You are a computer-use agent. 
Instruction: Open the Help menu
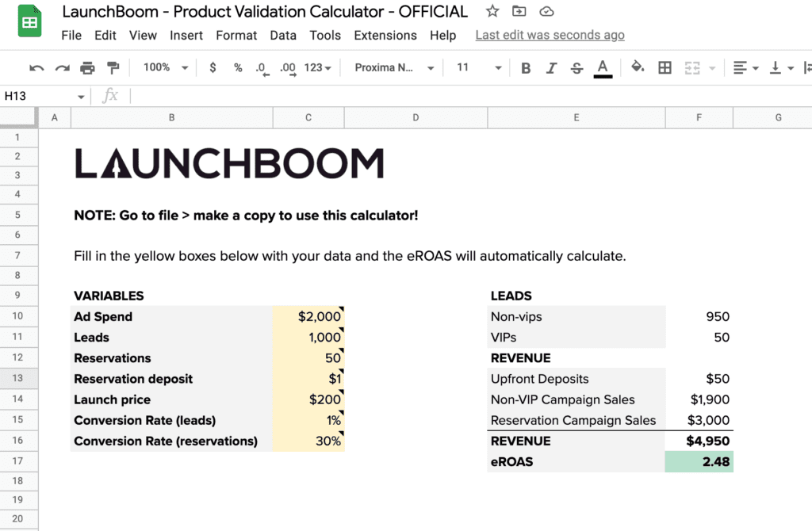(442, 35)
